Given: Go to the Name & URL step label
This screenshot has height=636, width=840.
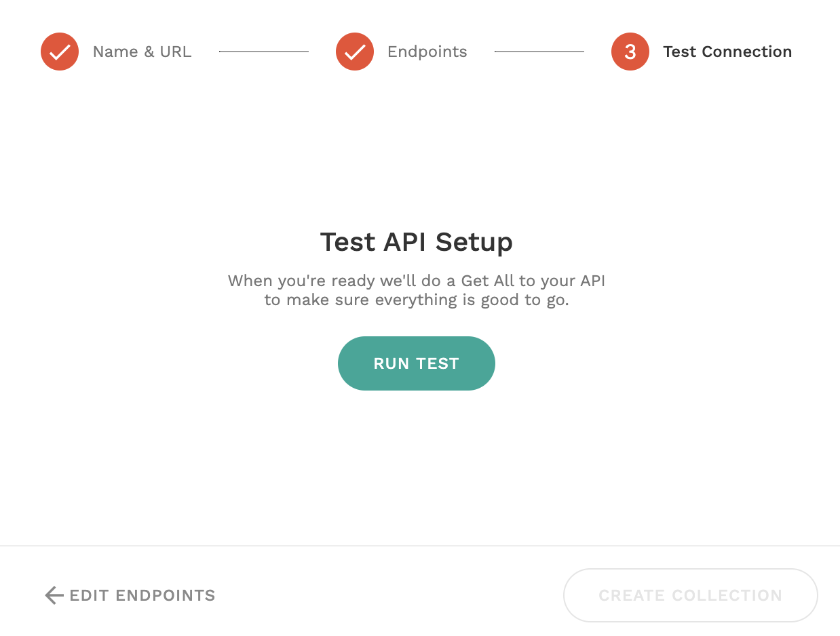Looking at the screenshot, I should point(142,52).
